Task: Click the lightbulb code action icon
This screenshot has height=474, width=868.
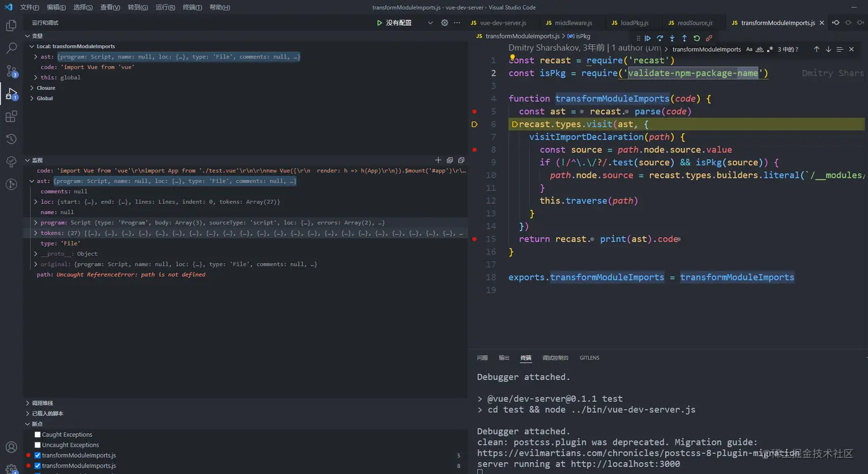Action: [x=512, y=57]
